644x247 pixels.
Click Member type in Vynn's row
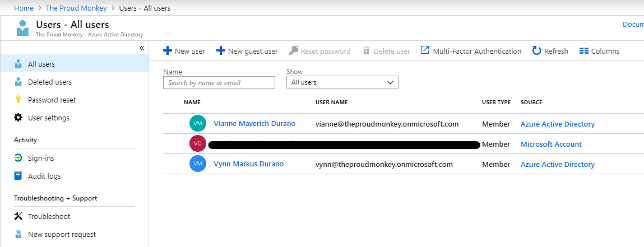(495, 164)
